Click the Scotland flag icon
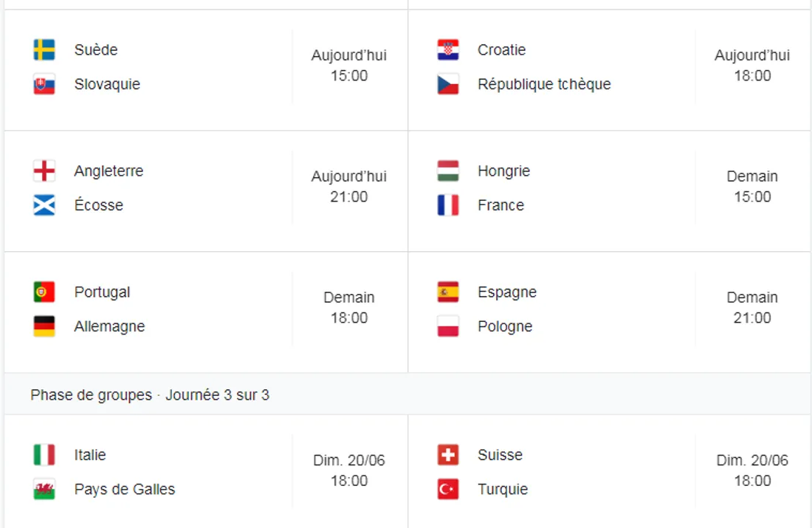Screen dimensions: 812x528 (x=44, y=205)
